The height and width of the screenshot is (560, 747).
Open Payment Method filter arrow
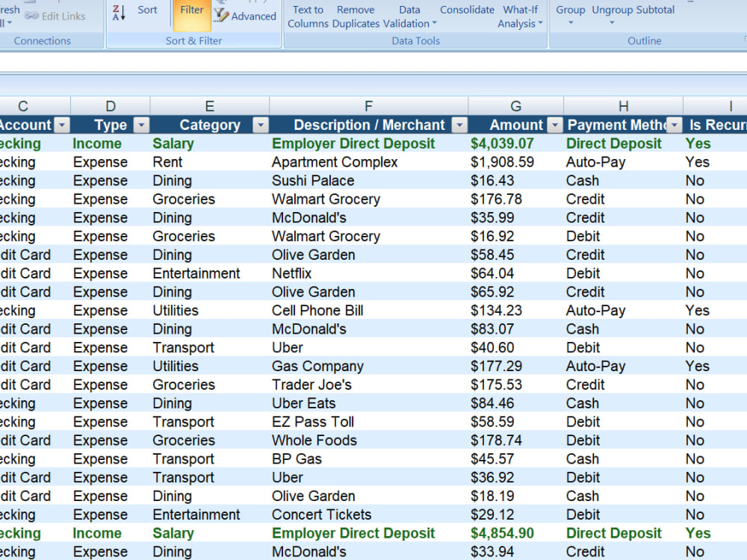(x=674, y=125)
